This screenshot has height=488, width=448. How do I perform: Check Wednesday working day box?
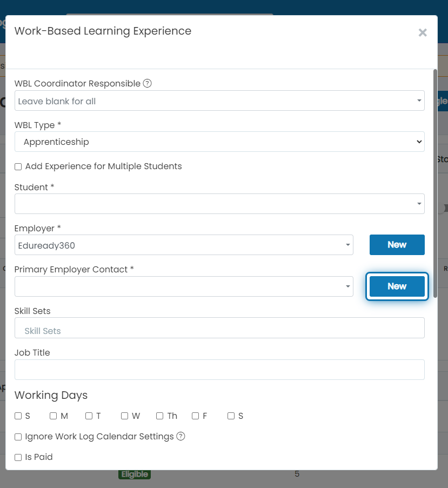[124, 416]
